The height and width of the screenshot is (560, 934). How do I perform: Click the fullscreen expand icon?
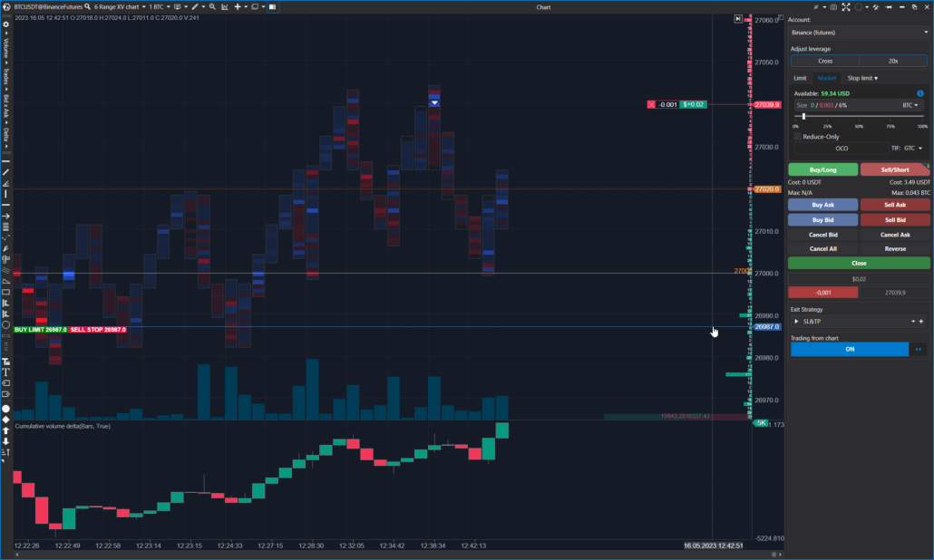[845, 7]
